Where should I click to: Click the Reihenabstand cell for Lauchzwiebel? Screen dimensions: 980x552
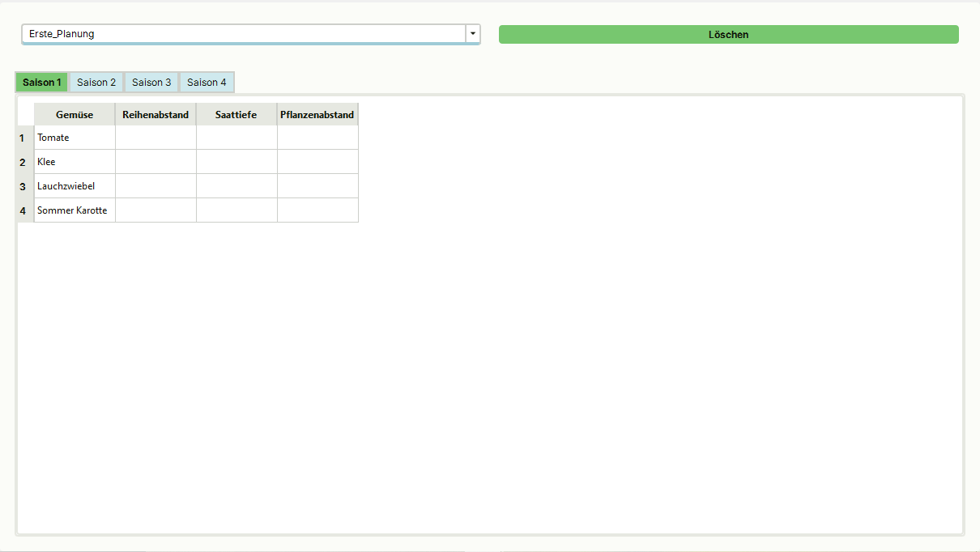coord(156,186)
